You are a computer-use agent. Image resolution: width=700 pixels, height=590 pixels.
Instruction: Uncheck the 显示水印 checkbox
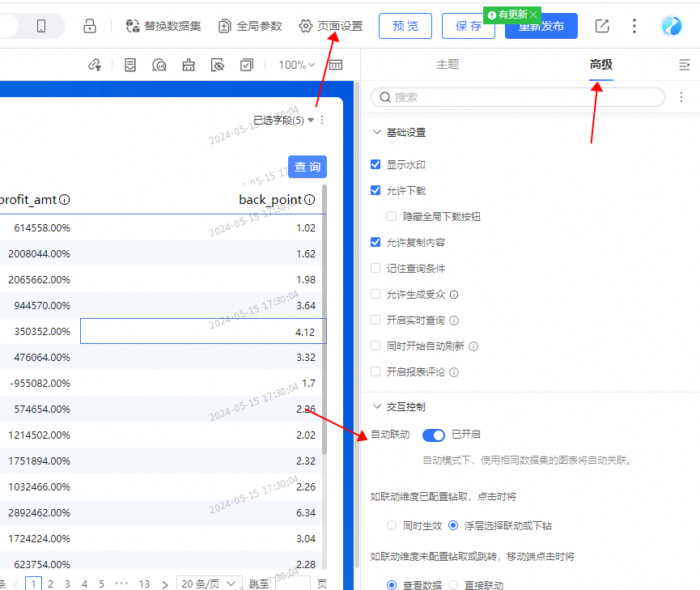(x=375, y=164)
